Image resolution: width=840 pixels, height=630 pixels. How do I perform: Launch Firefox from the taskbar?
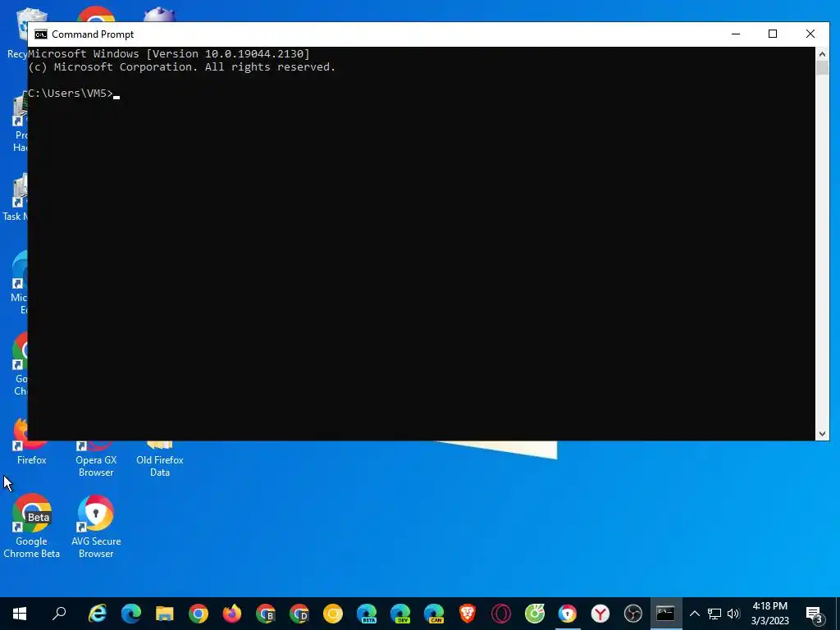(x=232, y=614)
